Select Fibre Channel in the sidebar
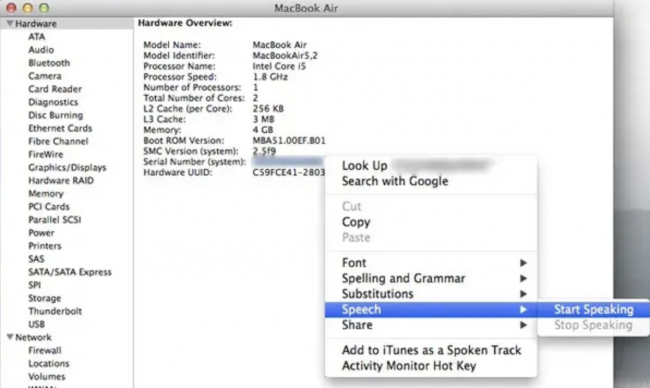The height and width of the screenshot is (388, 650). point(58,141)
